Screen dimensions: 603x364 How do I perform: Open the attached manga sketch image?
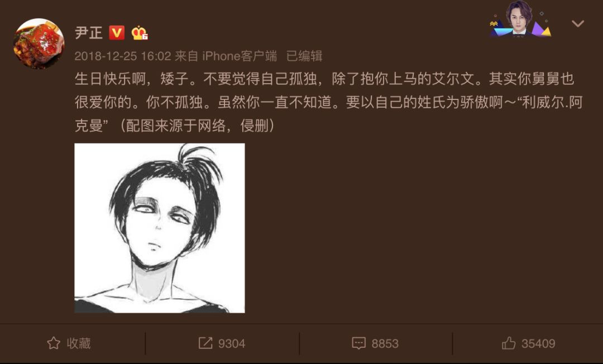click(x=160, y=228)
